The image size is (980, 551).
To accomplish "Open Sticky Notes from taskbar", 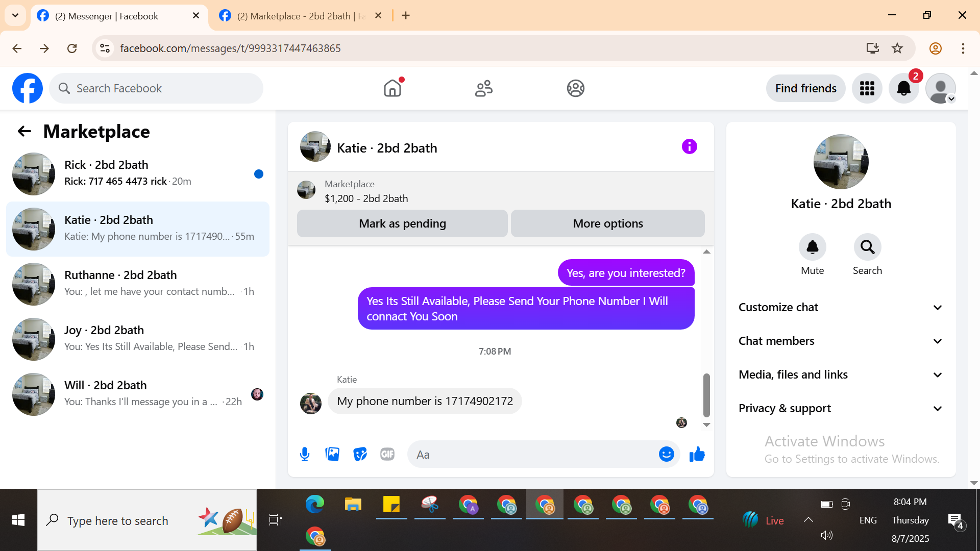I will 391,505.
